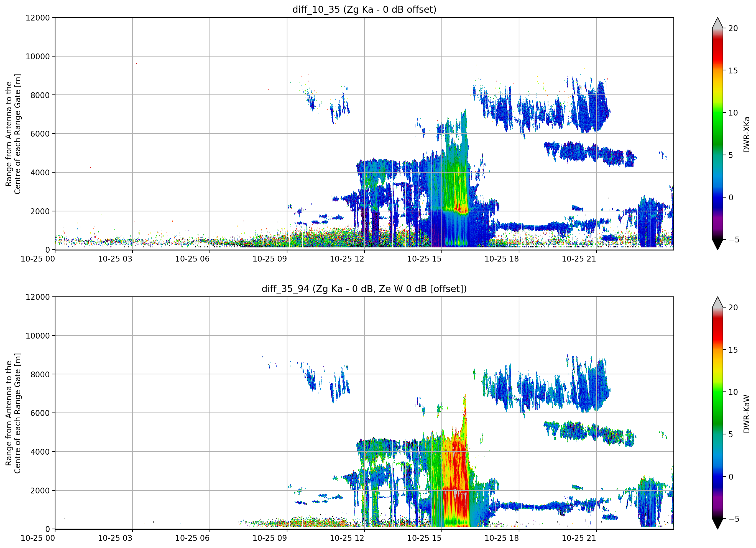Click x-tick '10-25 03' under the diff_10_35 plot
Viewport: 756px width, 548px height.
tap(115, 259)
